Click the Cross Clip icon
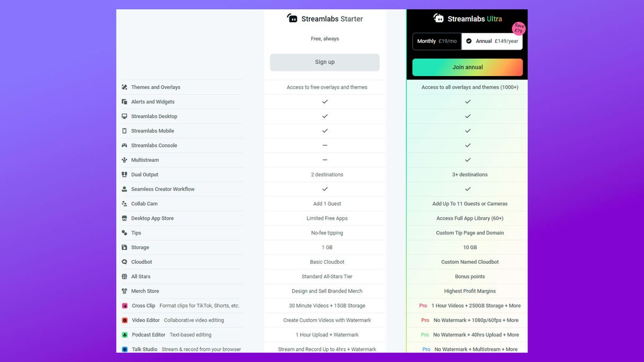This screenshot has width=644, height=362. [125, 305]
